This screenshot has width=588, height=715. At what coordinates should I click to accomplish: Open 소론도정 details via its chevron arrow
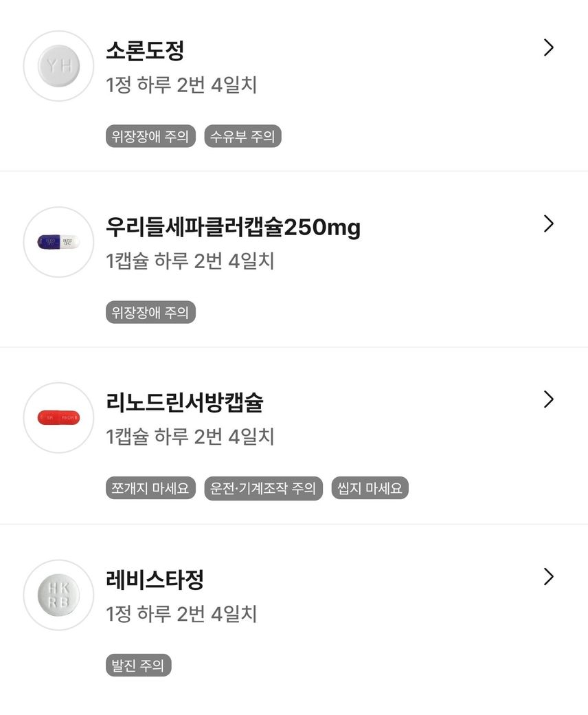(x=548, y=47)
